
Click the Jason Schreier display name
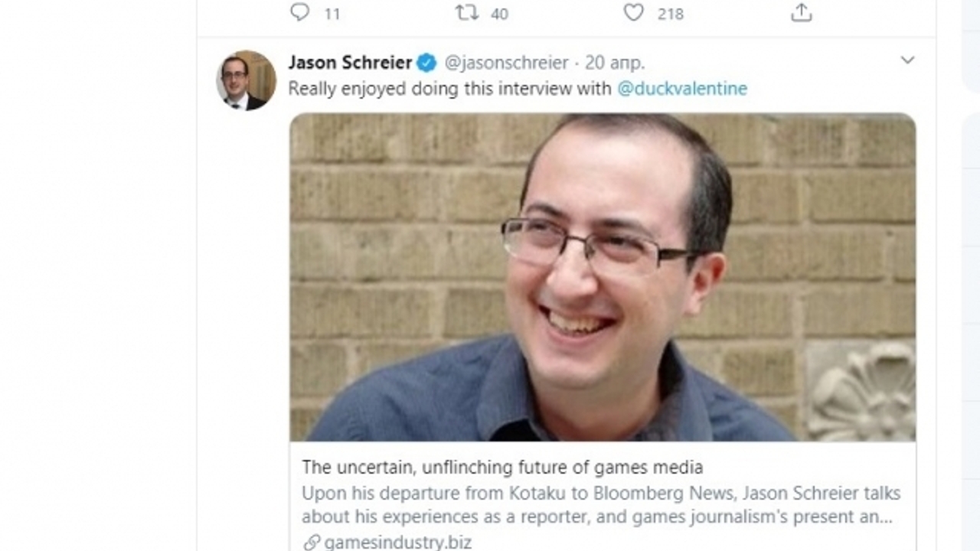tap(350, 63)
